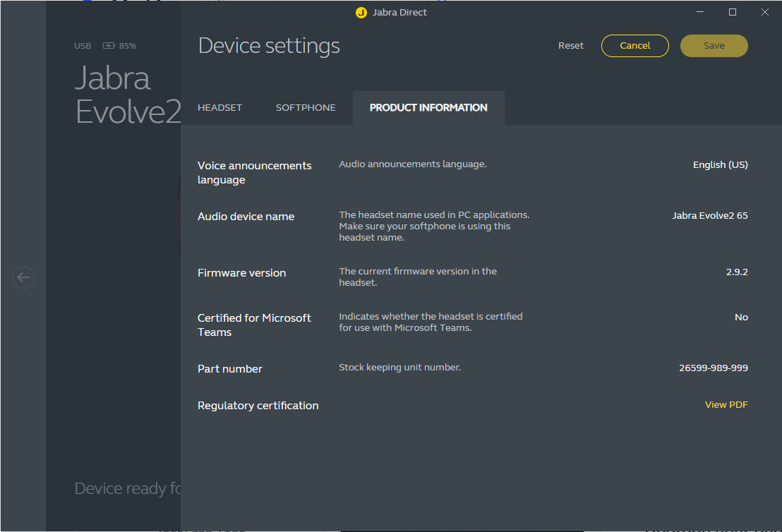The width and height of the screenshot is (782, 532).
Task: Switch to the HEADSET tab
Action: click(219, 108)
